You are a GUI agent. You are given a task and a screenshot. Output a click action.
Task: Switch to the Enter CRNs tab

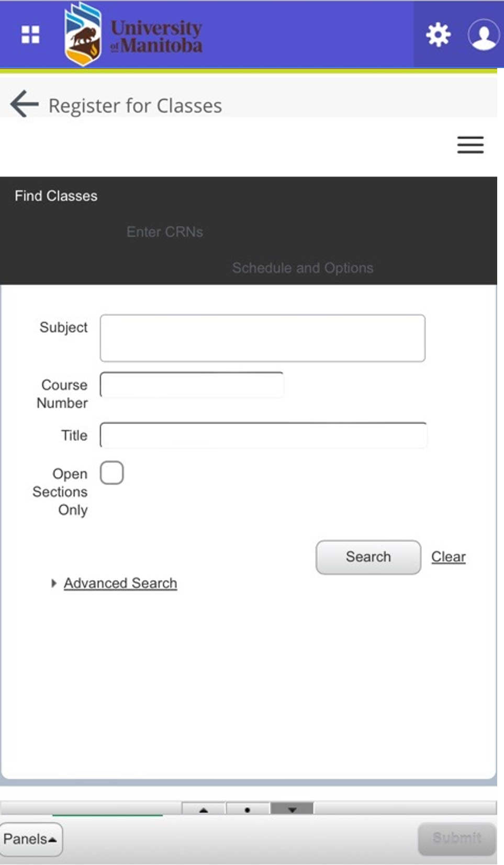[165, 232]
